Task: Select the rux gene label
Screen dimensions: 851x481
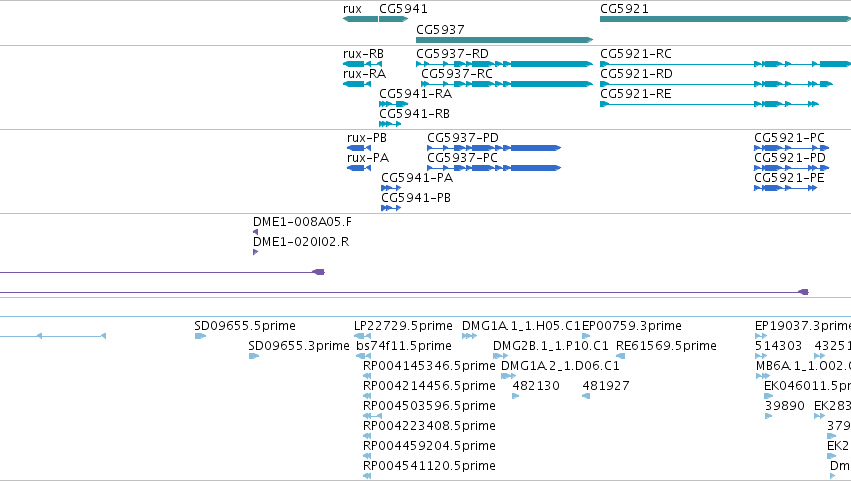Action: tap(352, 9)
